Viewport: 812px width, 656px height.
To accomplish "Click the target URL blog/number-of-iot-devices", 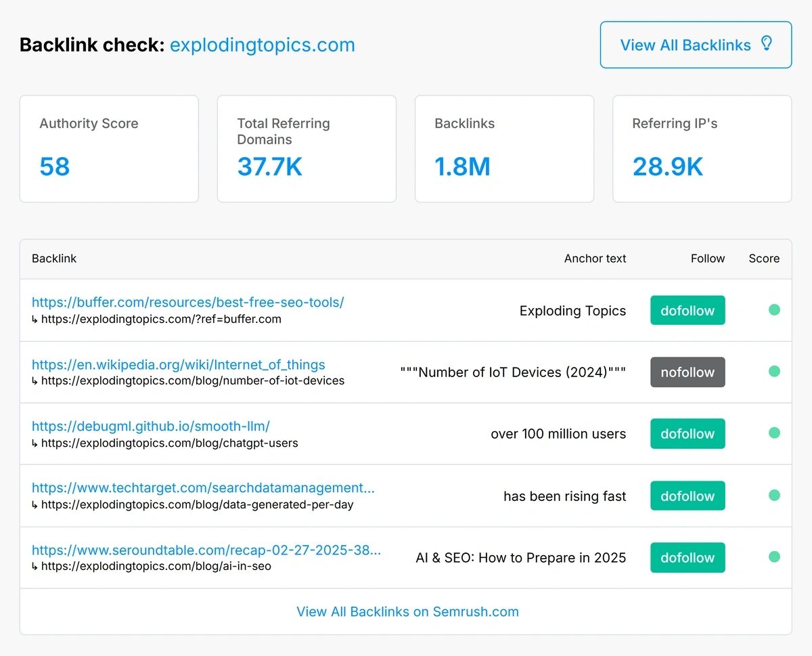I will coord(193,380).
